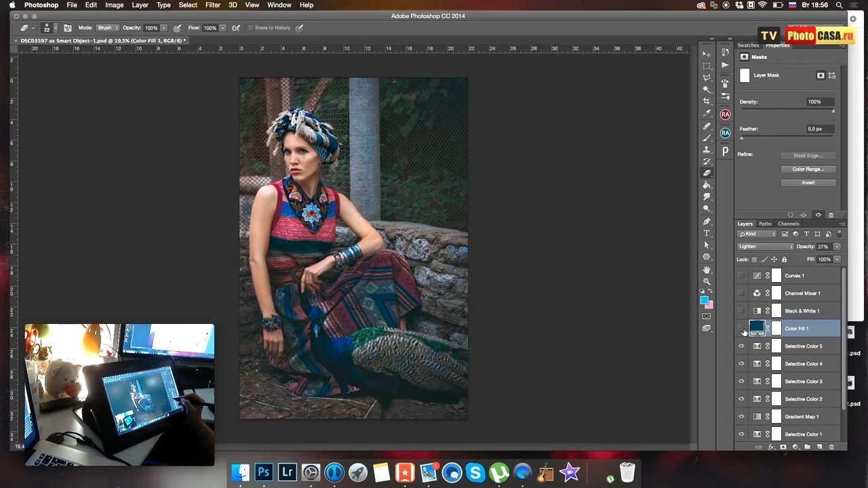Hide the Selective Color 5 layer
The image size is (868, 488).
point(741,346)
